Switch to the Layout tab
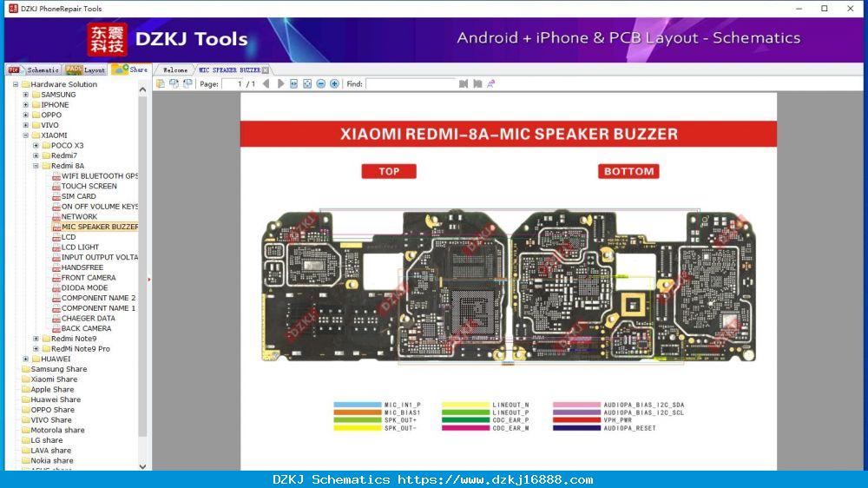The width and height of the screenshot is (868, 488). pos(86,69)
